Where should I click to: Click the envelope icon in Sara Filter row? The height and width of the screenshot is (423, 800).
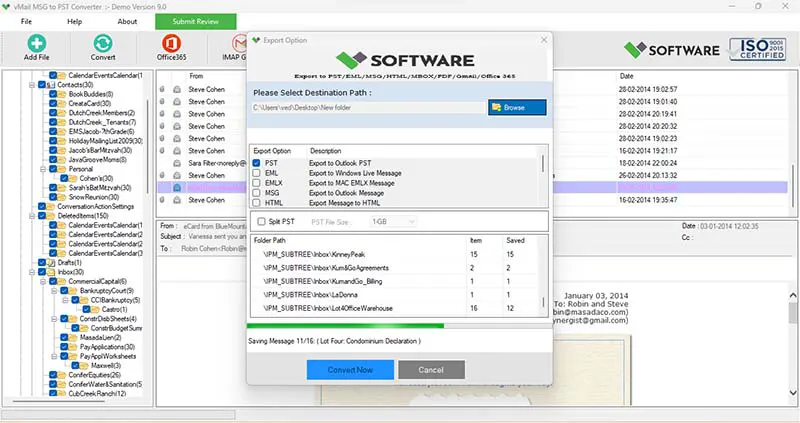click(x=177, y=163)
